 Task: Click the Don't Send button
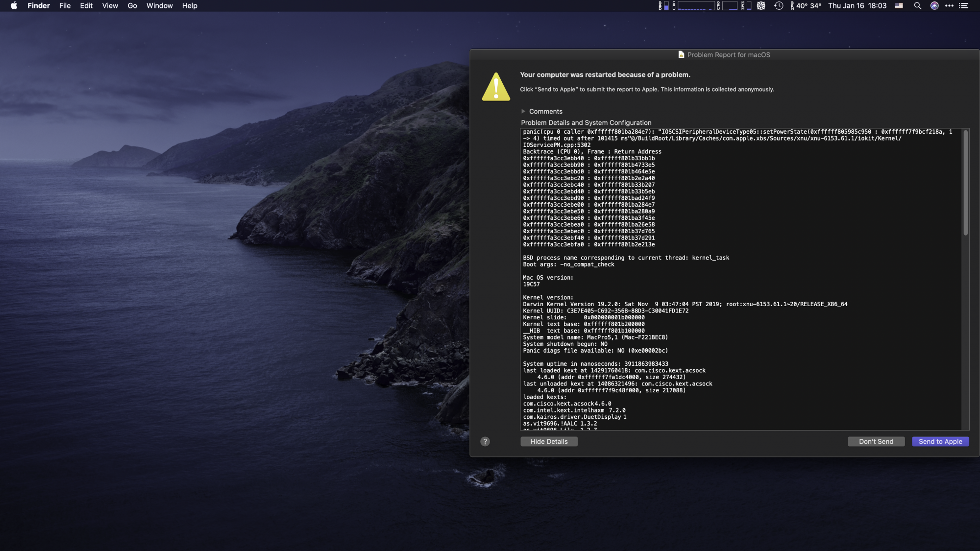pos(876,441)
